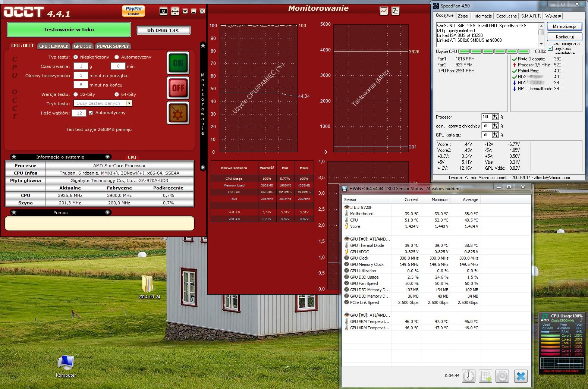The width and height of the screenshot is (588, 389).
Task: Open the Egzotyczne tab in SpeedFan
Action: 506,16
